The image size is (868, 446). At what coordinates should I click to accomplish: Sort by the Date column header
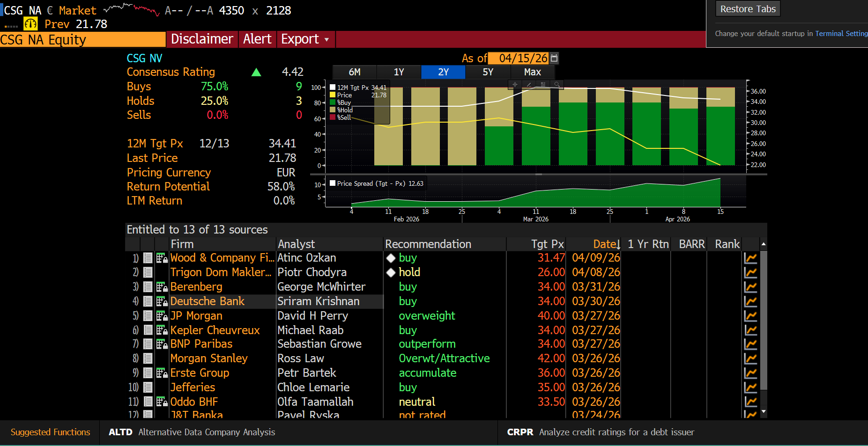click(606, 244)
